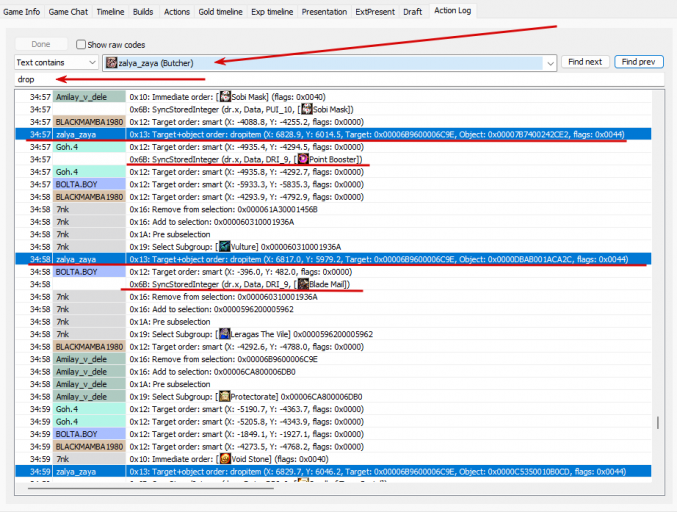Switch to the Draft tab
This screenshot has width=677, height=512.
[412, 12]
